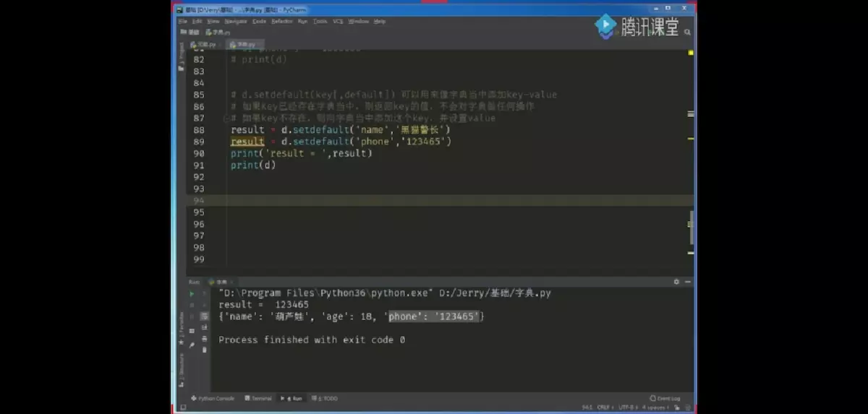
Task: Switch to the first .py editor tab
Action: [x=204, y=44]
